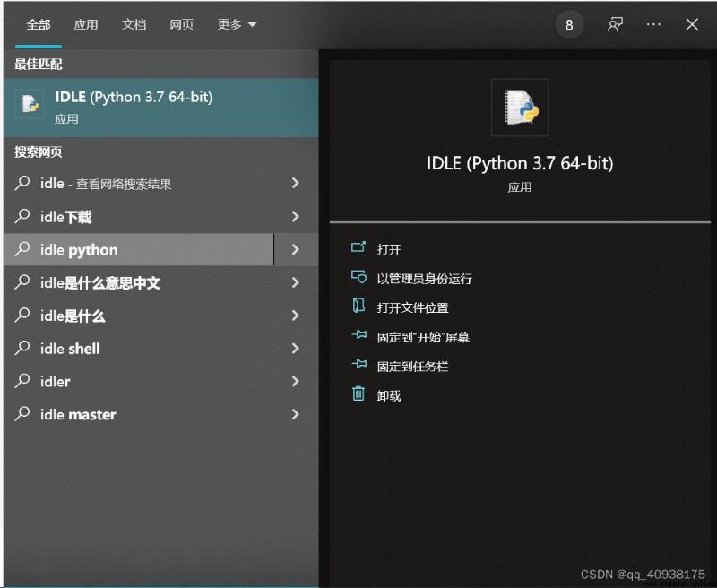Click the magnifier icon beside 'idle是什么'
The image size is (717, 588).
coord(22,315)
